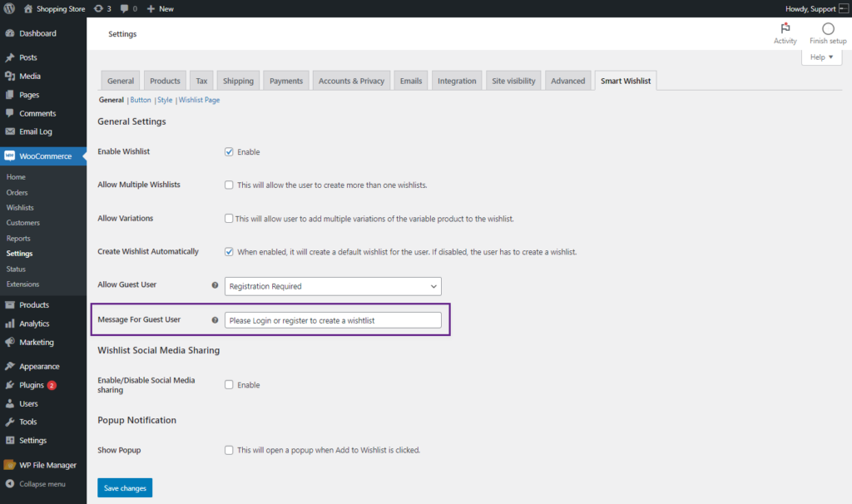Uncheck the Enable Wishlist checkbox
Screen dimensions: 852x504
coord(229,152)
